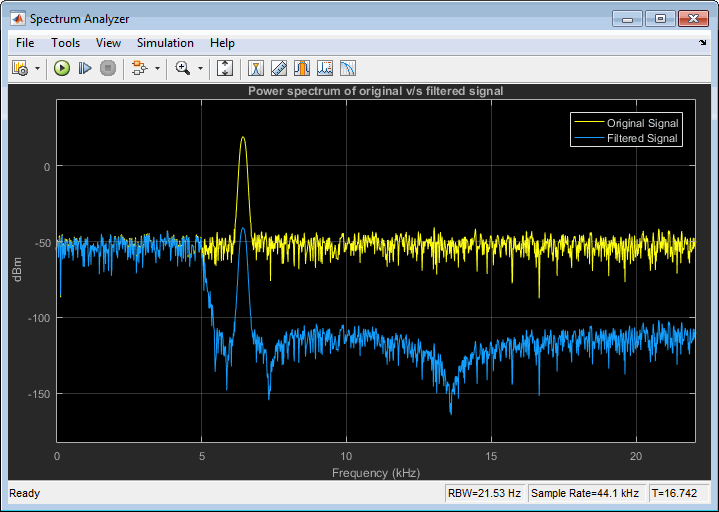The image size is (719, 512).
Task: Expand the Simulink block options dropdown arrow
Action: pyautogui.click(x=156, y=69)
